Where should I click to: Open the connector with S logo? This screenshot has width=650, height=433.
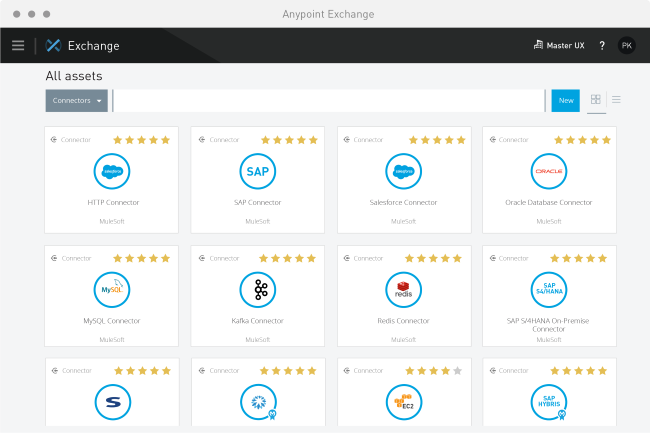click(x=113, y=402)
